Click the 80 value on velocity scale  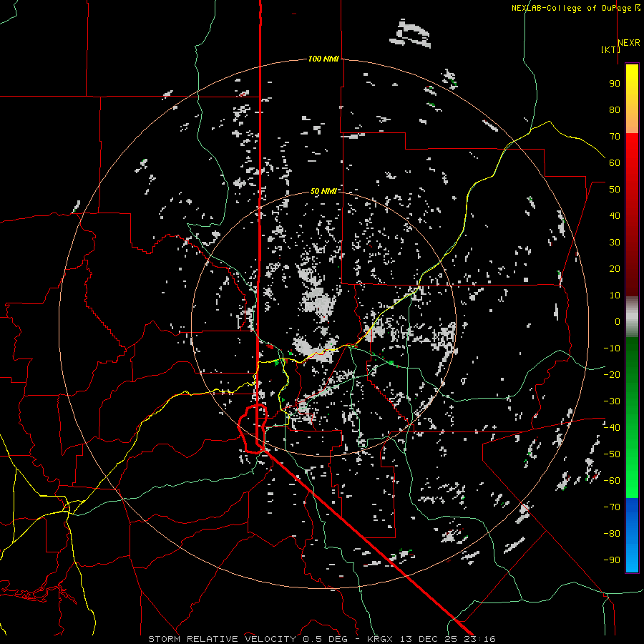pos(615,109)
